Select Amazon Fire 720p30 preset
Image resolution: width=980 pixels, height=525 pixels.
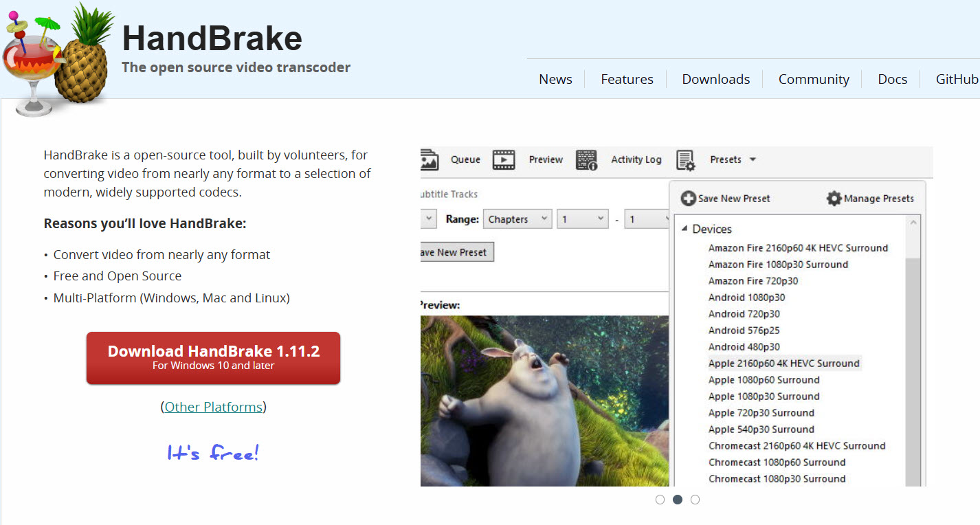point(753,281)
